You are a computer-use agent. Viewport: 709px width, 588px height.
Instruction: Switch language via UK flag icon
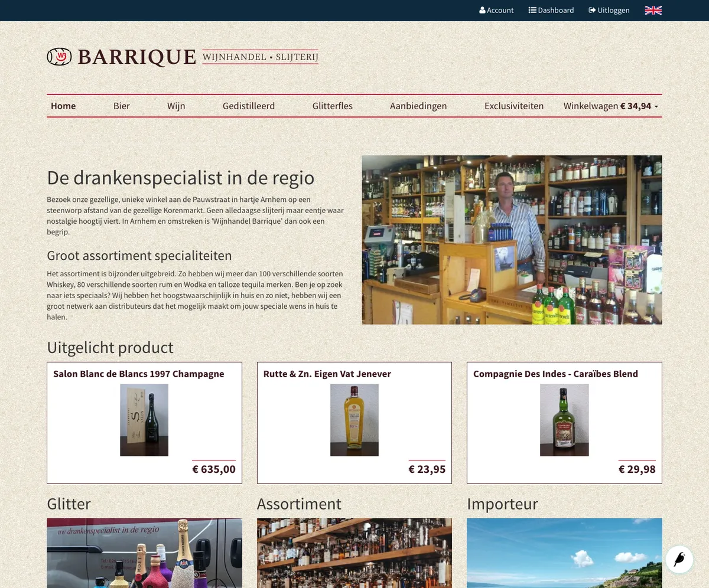click(653, 10)
